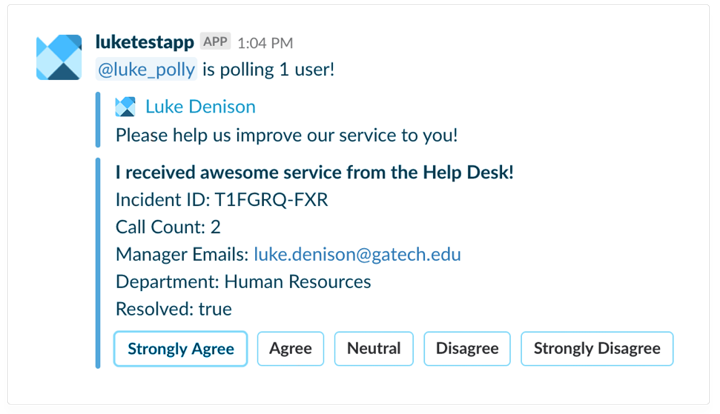
Task: Vote Strongly Agree on the poll
Action: [x=180, y=349]
